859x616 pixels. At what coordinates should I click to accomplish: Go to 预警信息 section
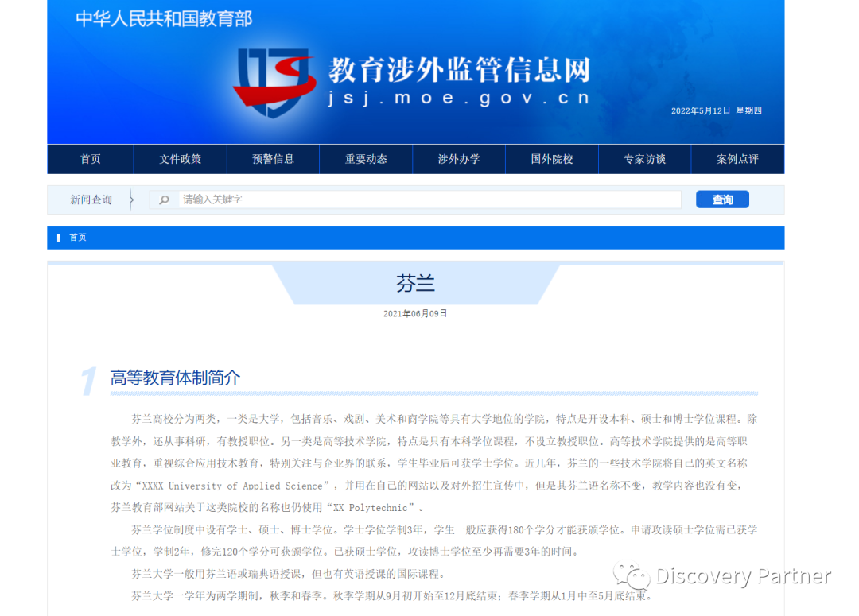coord(273,159)
